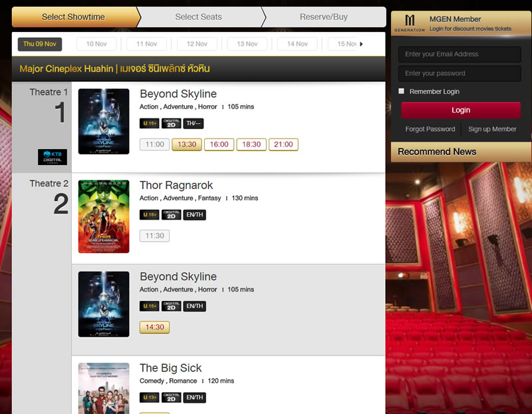Switch to the 15 Nov date
The height and width of the screenshot is (414, 532).
[342, 44]
